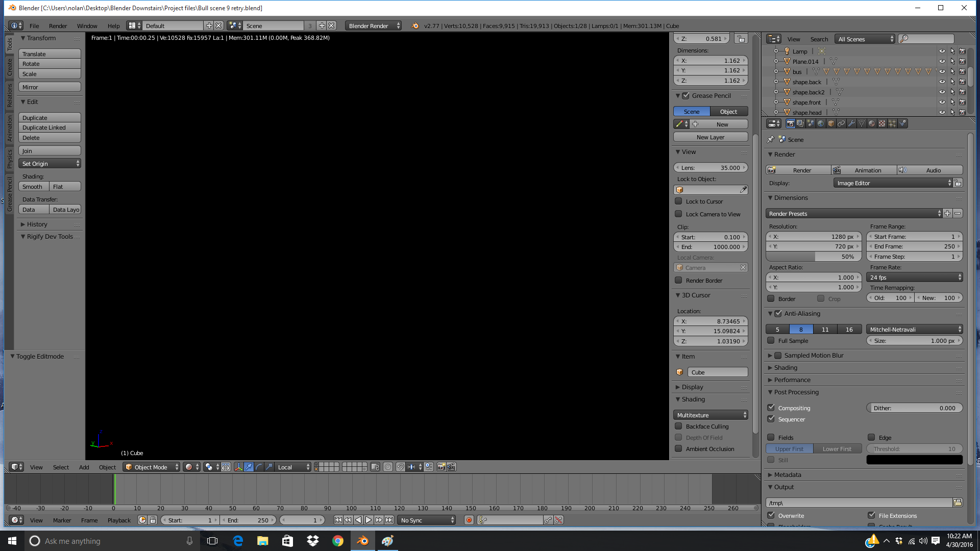Disable the Anti-Aliasing checkbox

778,313
